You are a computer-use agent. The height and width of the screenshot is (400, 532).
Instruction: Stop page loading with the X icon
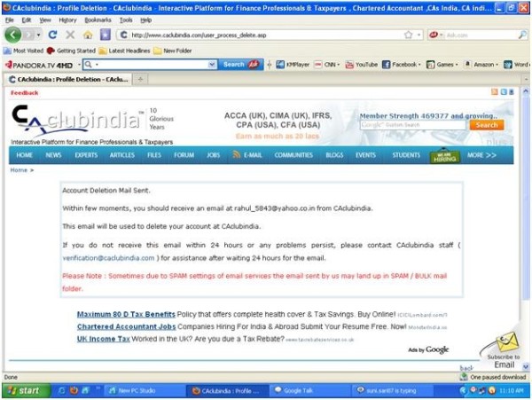click(70, 35)
